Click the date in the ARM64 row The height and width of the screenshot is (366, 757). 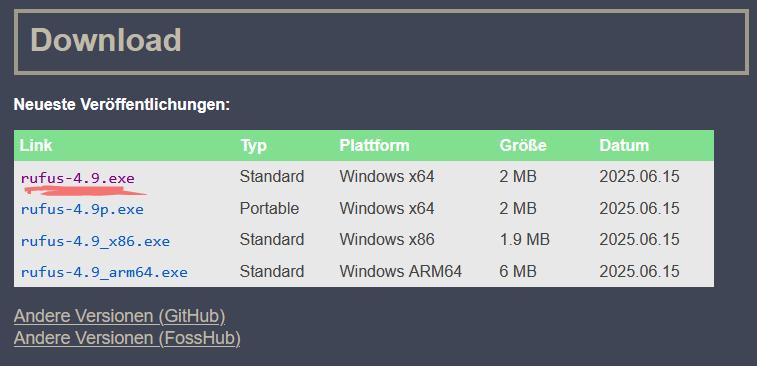pos(640,271)
